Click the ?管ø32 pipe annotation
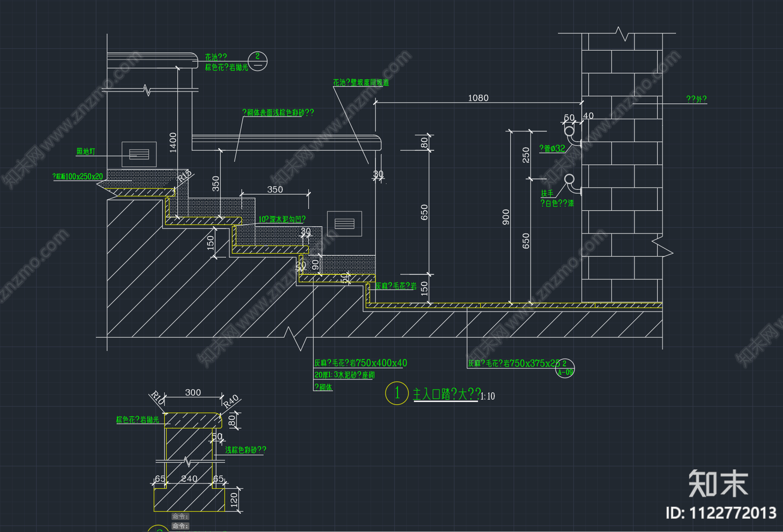The image size is (783, 532). 552,149
